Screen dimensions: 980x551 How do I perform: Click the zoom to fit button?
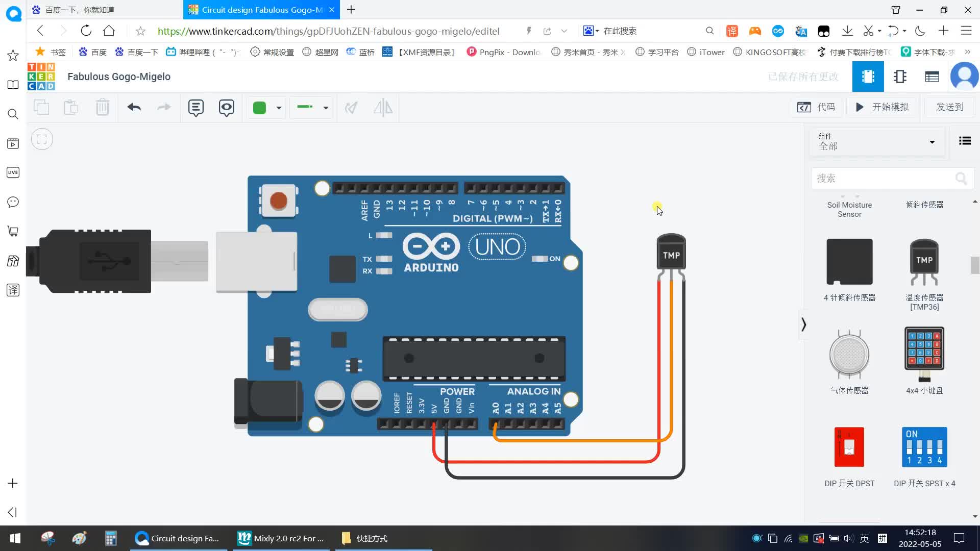coord(42,139)
